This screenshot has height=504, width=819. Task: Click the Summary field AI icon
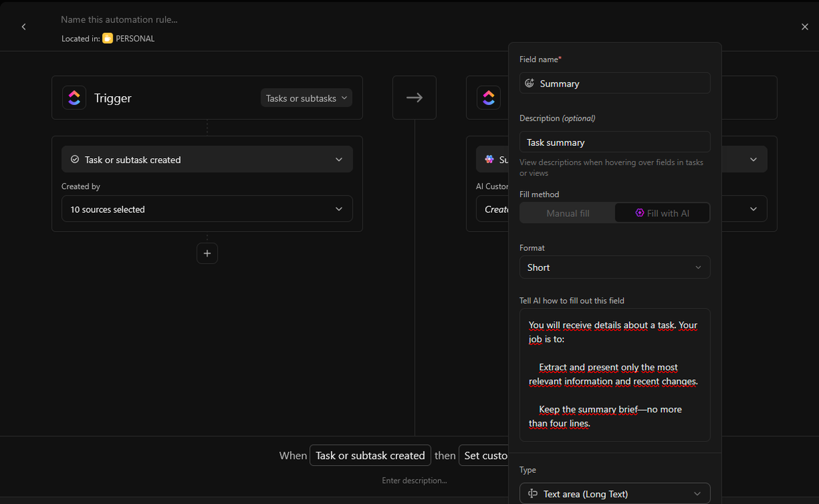point(530,83)
